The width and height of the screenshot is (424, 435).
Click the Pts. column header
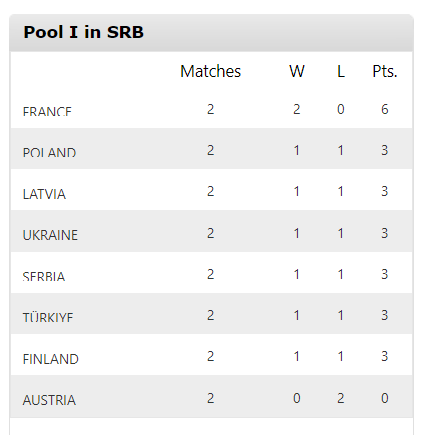coord(385,71)
